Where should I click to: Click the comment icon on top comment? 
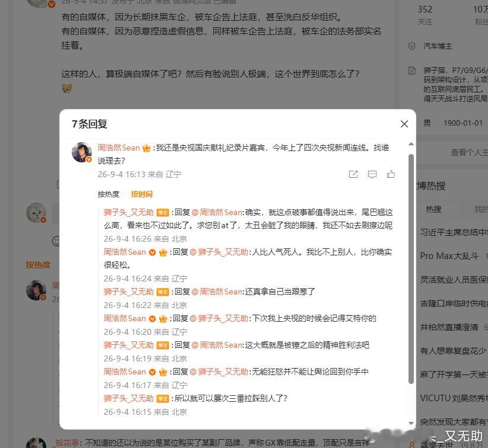(372, 174)
